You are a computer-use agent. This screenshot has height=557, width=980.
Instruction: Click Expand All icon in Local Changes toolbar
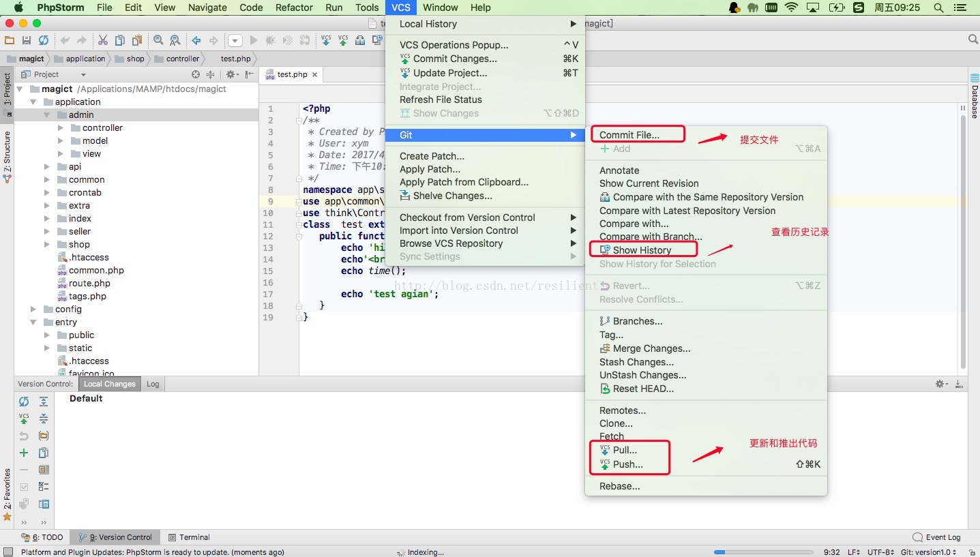click(44, 402)
